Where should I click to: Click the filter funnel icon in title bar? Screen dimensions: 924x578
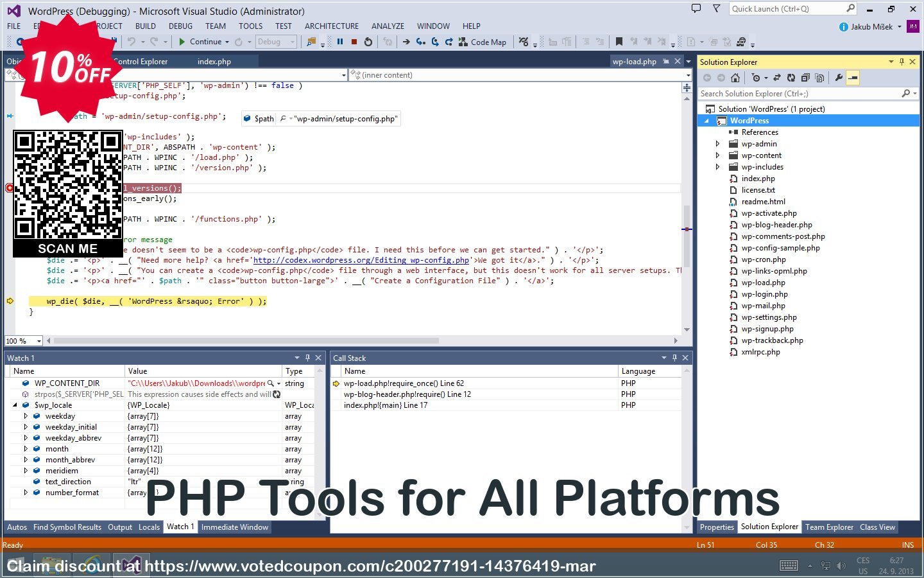click(x=717, y=8)
